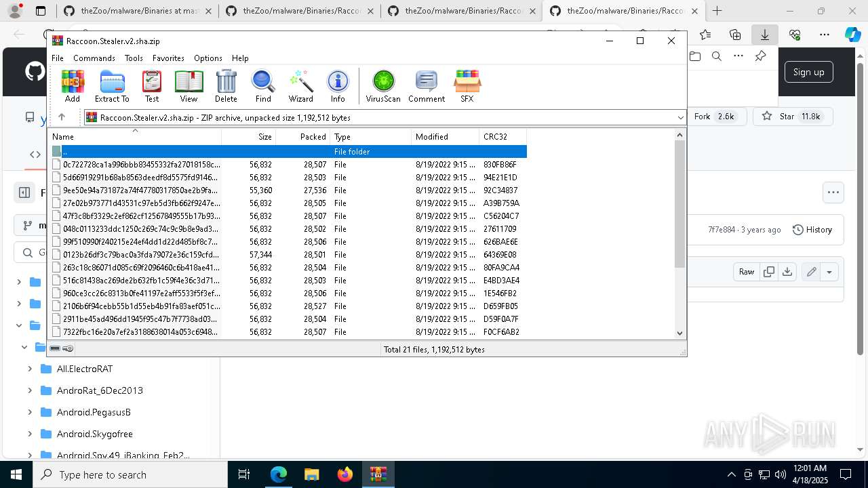The image size is (868, 488).
Task: Sort files by Modified column
Action: 445,137
